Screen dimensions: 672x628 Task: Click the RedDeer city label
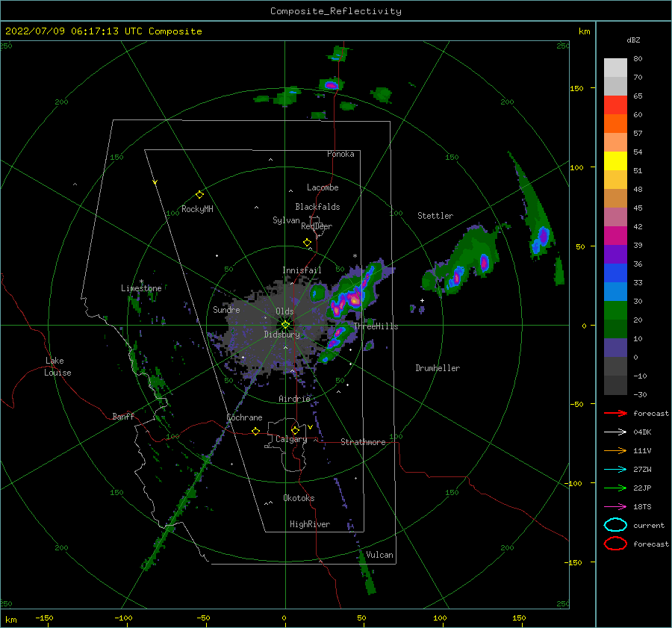coord(317,226)
